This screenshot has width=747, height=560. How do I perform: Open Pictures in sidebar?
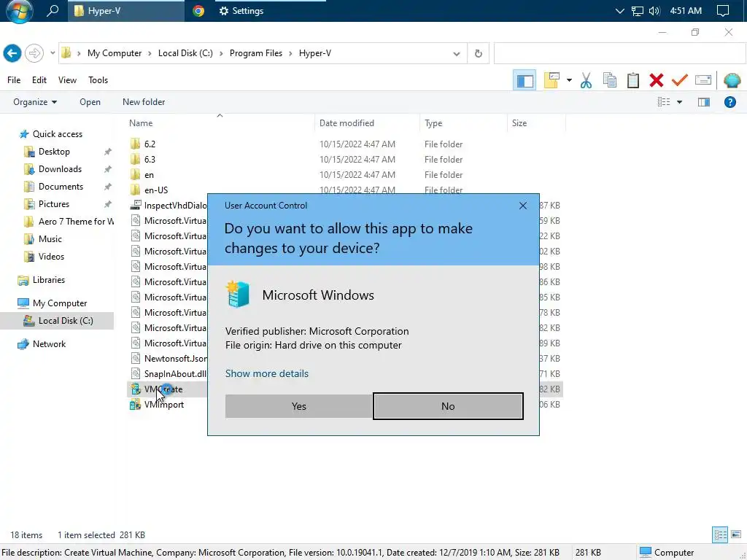point(54,204)
